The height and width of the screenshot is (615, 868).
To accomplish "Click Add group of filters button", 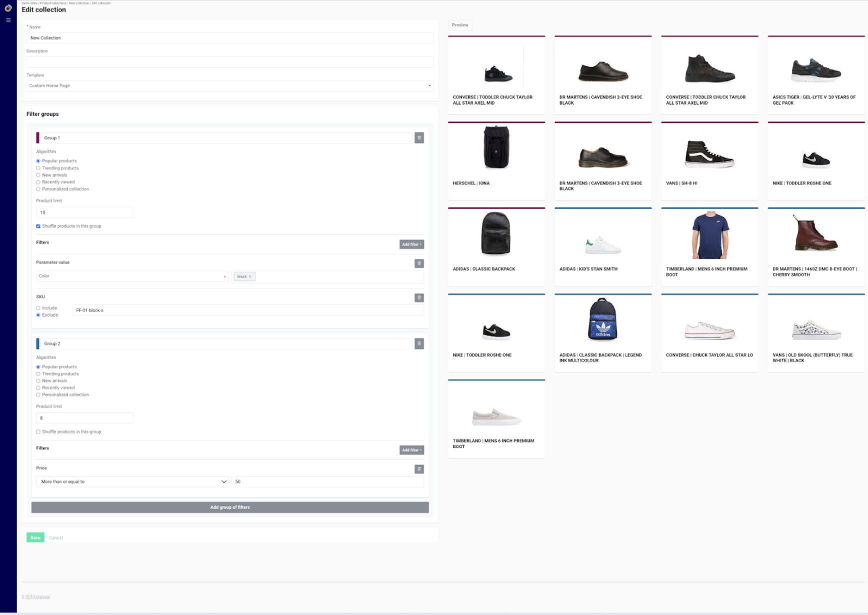I will (x=230, y=507).
